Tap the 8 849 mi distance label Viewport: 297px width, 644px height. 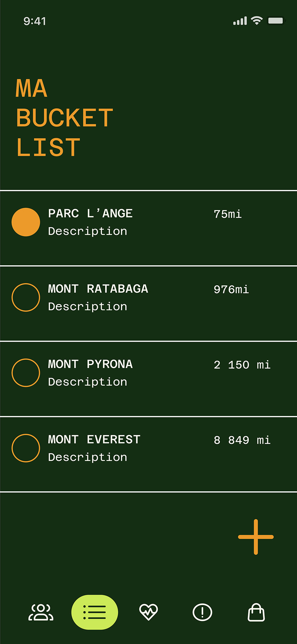[242, 440]
